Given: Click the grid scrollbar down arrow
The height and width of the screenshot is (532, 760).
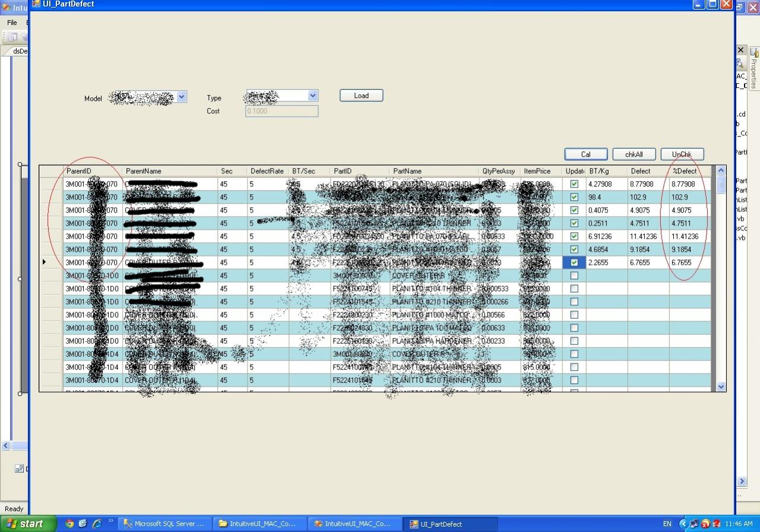Looking at the screenshot, I should pyautogui.click(x=721, y=387).
